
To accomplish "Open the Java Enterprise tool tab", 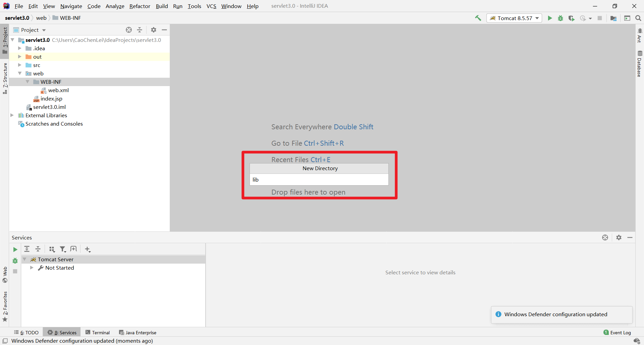I will pos(138,332).
